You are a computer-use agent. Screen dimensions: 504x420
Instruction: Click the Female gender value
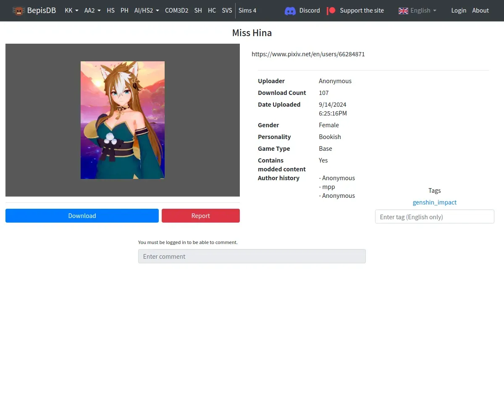(329, 125)
